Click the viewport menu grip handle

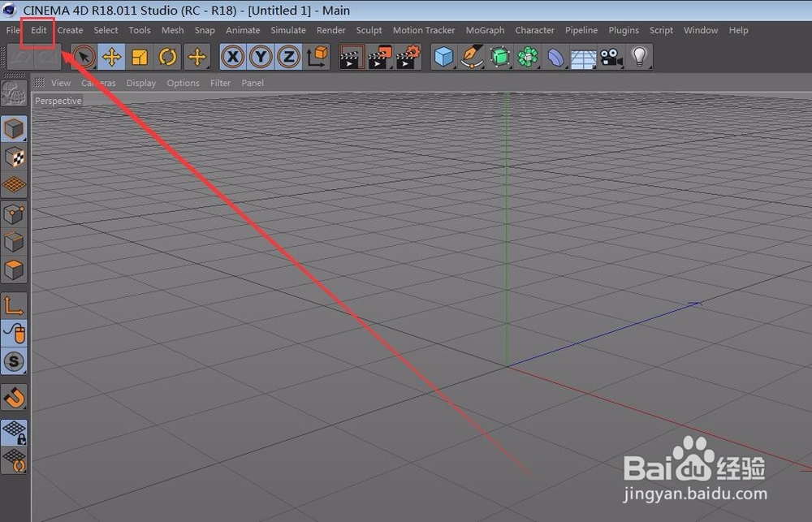40,82
